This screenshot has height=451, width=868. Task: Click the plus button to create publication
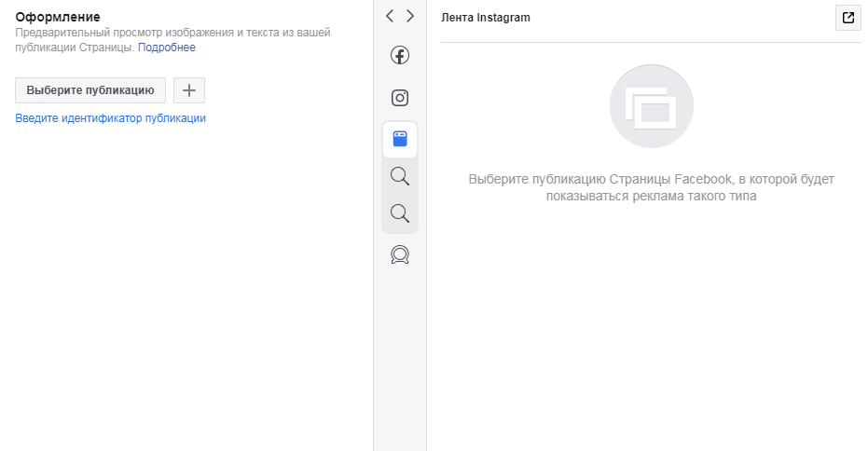click(x=189, y=90)
